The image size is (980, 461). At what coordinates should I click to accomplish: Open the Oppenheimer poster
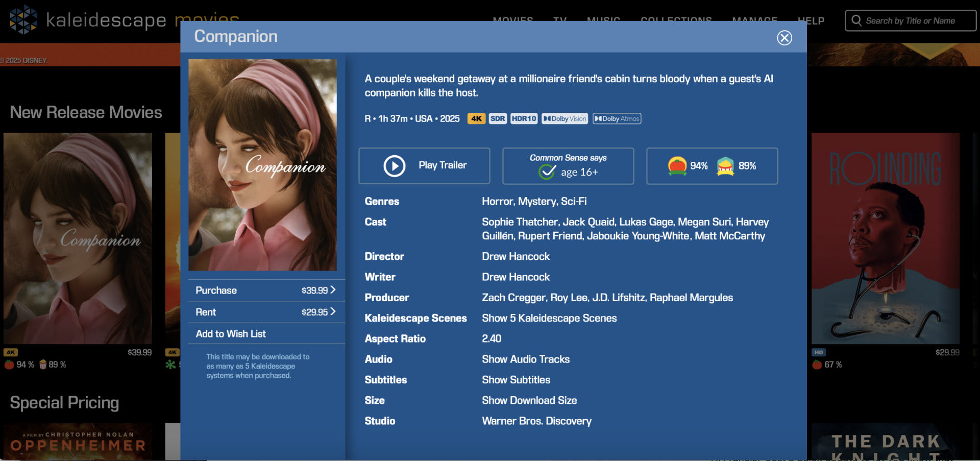click(x=78, y=442)
